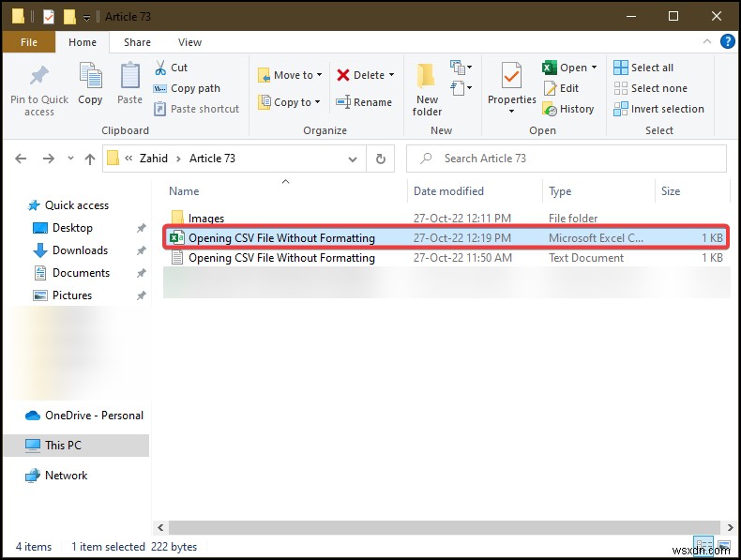
Task: Click Article 73 in the address bar
Action: click(x=212, y=159)
